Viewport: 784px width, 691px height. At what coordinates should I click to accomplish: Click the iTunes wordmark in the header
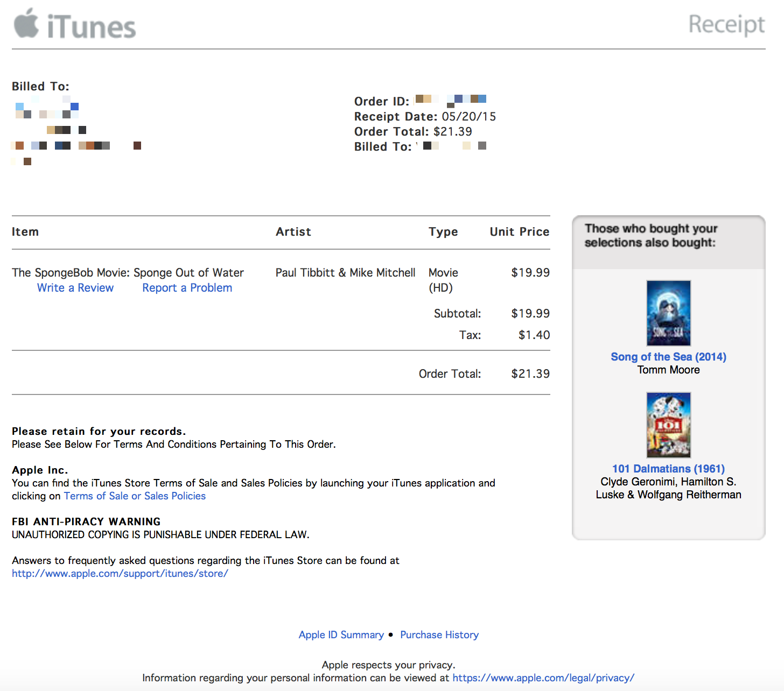coord(90,24)
